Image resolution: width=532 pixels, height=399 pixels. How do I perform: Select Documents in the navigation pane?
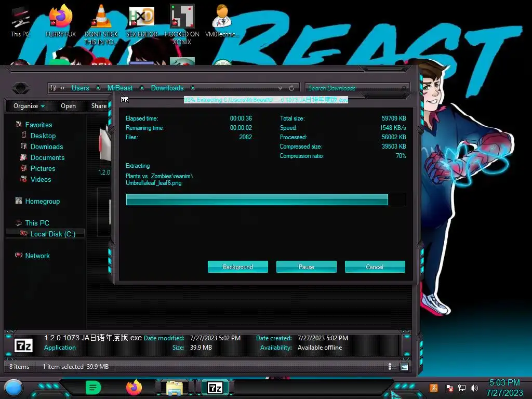pos(47,157)
